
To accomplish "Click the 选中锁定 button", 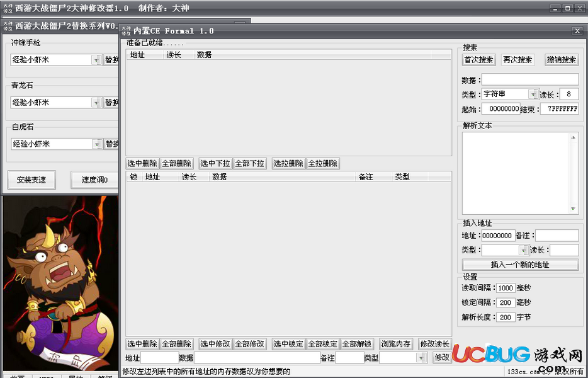I will point(288,344).
